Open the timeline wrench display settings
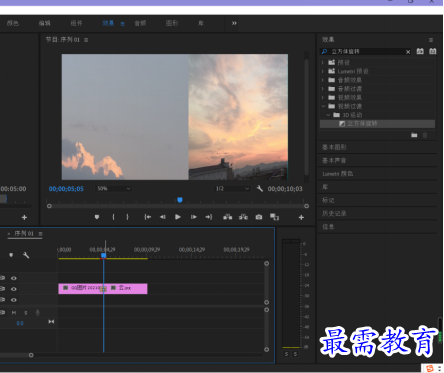The height and width of the screenshot is (373, 444). tap(26, 255)
